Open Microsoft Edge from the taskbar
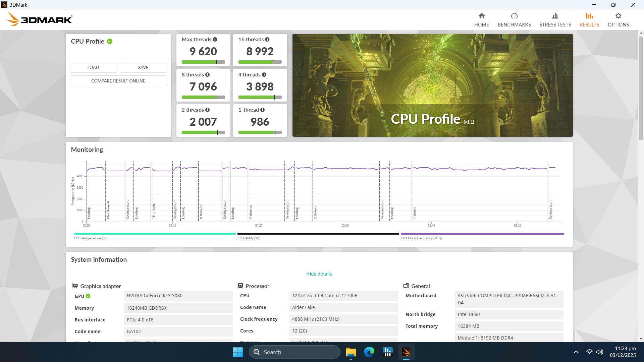Image resolution: width=644 pixels, height=362 pixels. tap(369, 352)
